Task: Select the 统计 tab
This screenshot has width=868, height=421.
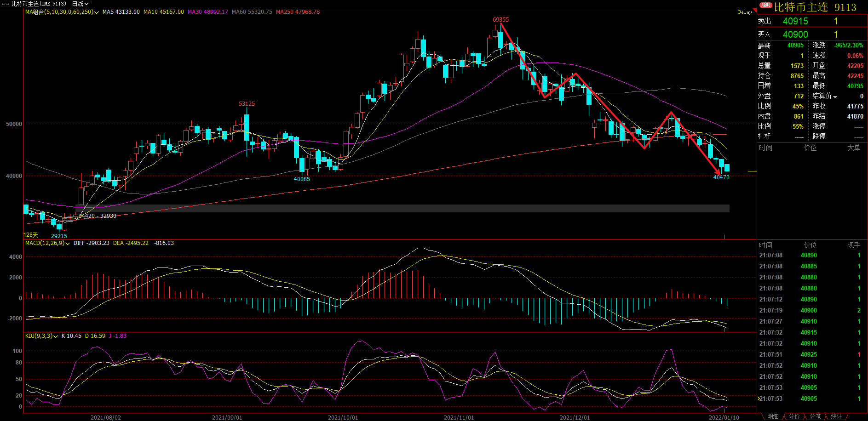Action: [x=836, y=416]
